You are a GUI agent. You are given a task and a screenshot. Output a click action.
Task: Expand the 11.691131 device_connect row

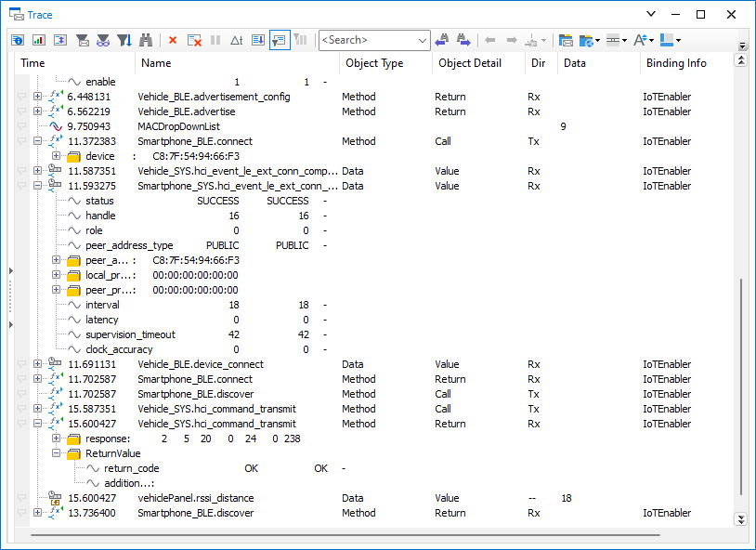[x=37, y=364]
